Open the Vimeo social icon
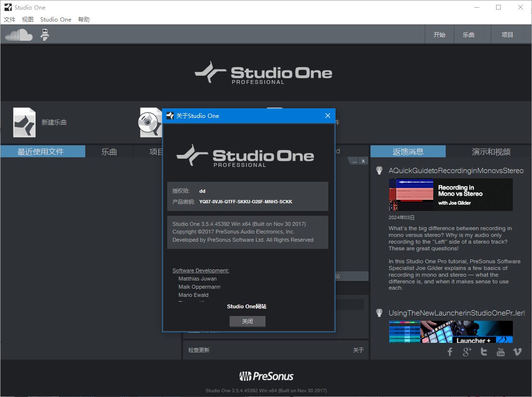The height and width of the screenshot is (397, 532). pos(517,351)
